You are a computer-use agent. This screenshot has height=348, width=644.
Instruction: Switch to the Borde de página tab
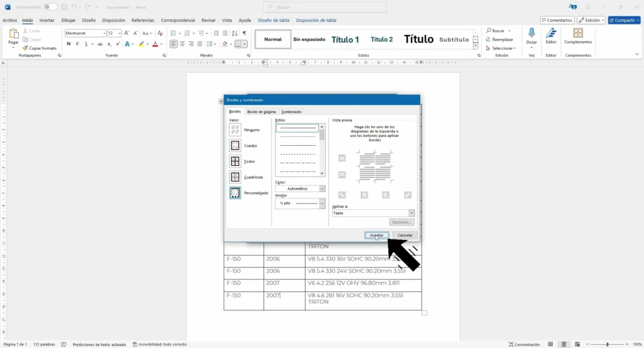point(261,112)
